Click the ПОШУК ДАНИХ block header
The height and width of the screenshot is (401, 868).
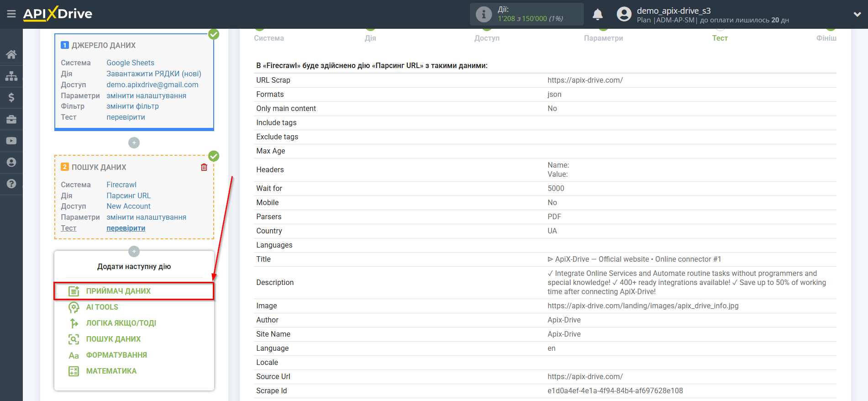tap(99, 168)
